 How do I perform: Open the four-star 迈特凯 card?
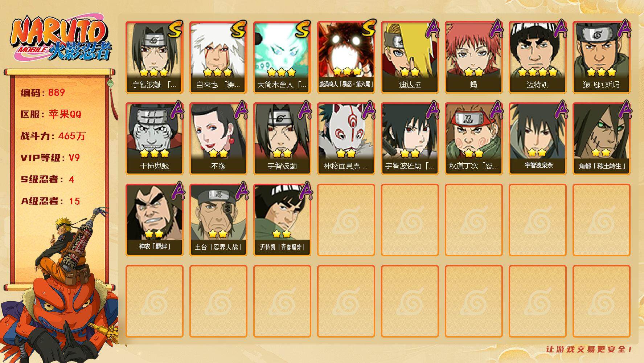pos(537,57)
